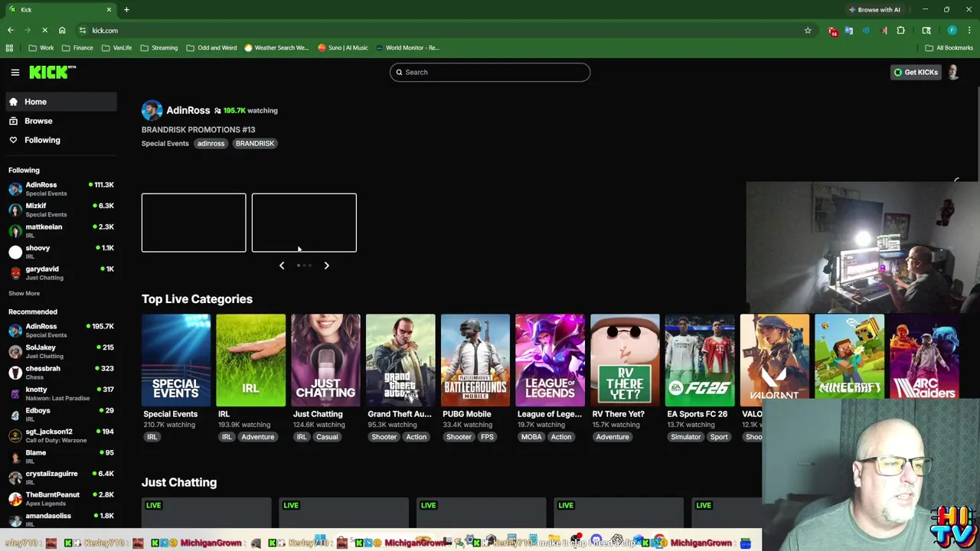Bookmark this page with the star icon
The width and height of the screenshot is (980, 551).
pyautogui.click(x=808, y=31)
